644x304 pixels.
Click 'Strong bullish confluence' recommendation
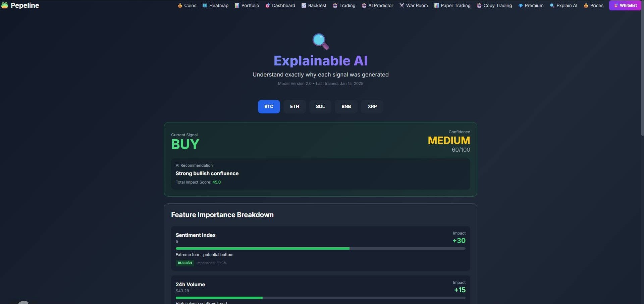pos(207,173)
